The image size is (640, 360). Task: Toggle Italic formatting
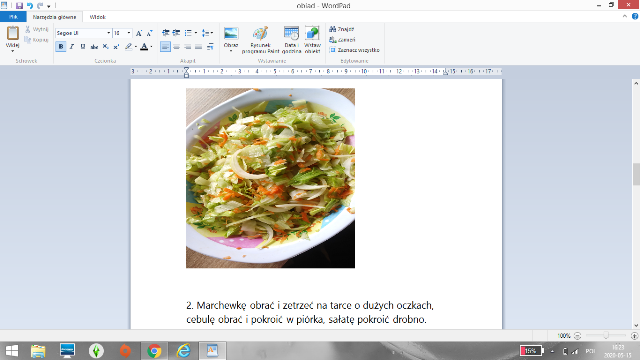pos(72,47)
